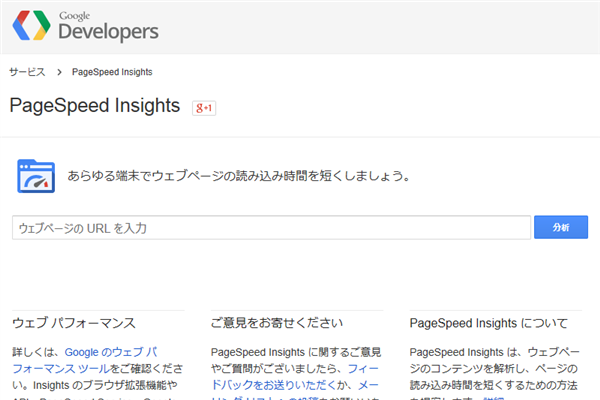Click the Developers wordmark text
The image size is (600, 400).
(x=108, y=32)
